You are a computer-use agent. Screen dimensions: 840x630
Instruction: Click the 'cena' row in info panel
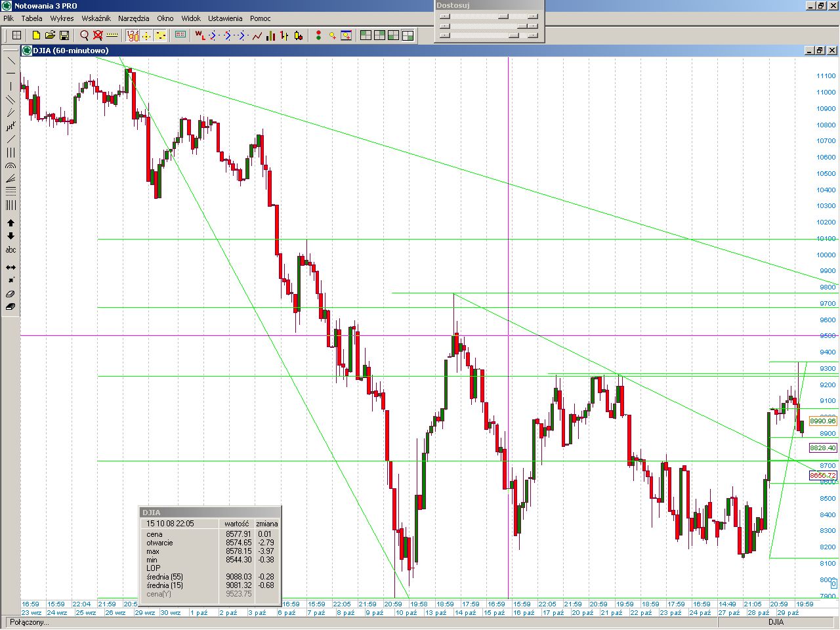tap(210, 534)
